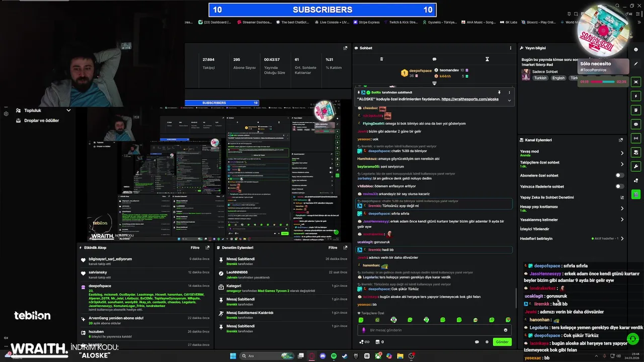Open Sohbet panel three-dot menu
This screenshot has width=644, height=362.
coord(511,48)
